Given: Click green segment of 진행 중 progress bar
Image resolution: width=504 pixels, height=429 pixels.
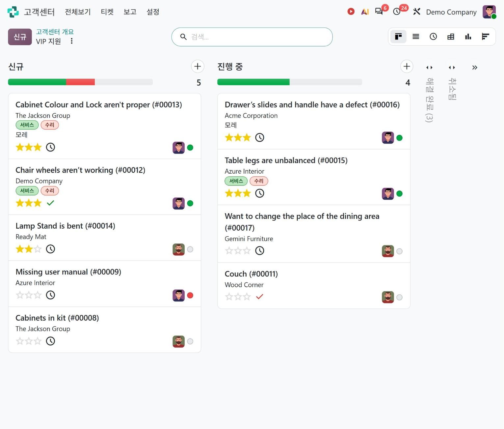Looking at the screenshot, I should click(253, 82).
